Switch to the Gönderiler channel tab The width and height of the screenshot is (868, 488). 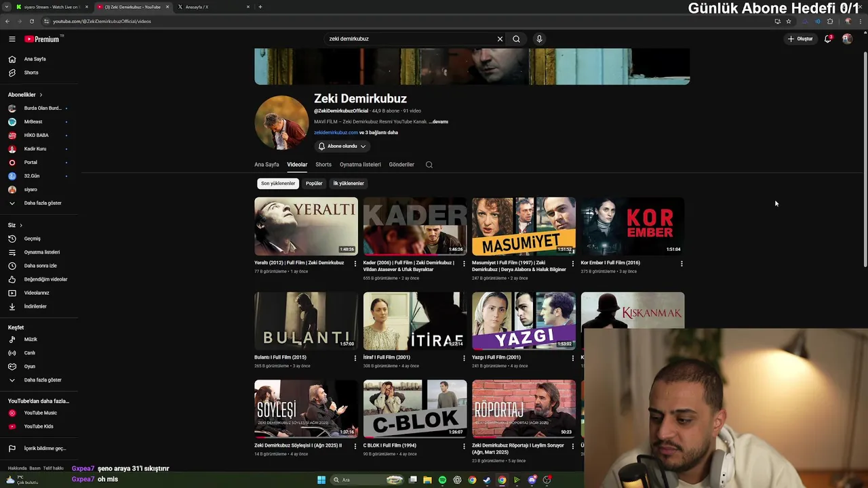[401, 165]
